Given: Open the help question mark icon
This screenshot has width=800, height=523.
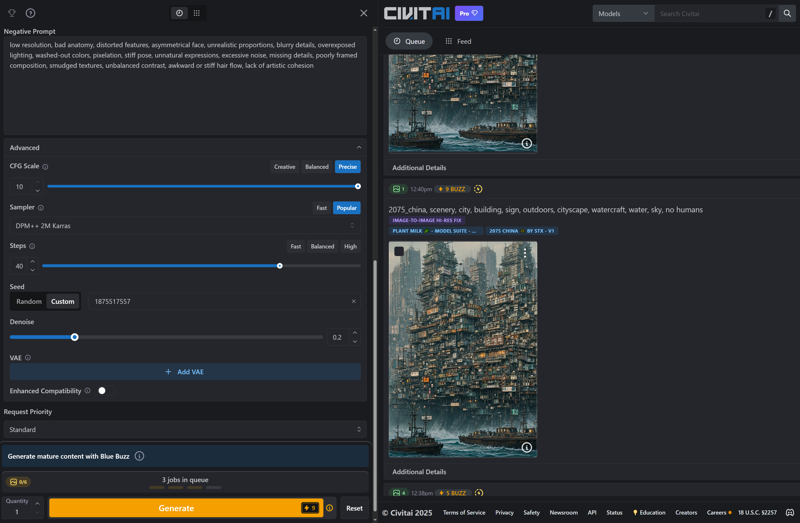Looking at the screenshot, I should pos(30,13).
